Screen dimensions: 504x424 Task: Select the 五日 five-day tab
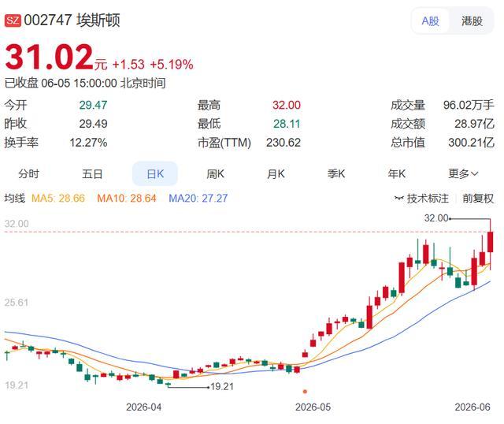point(92,173)
